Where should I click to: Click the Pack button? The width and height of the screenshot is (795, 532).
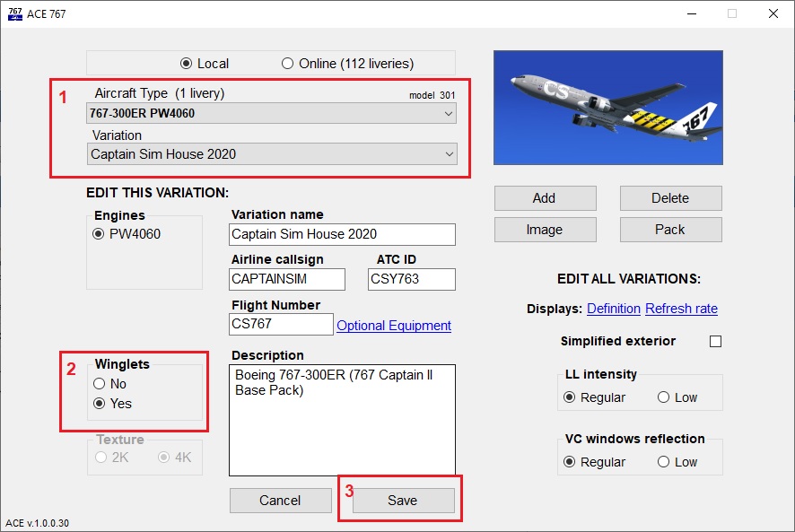[x=671, y=230]
